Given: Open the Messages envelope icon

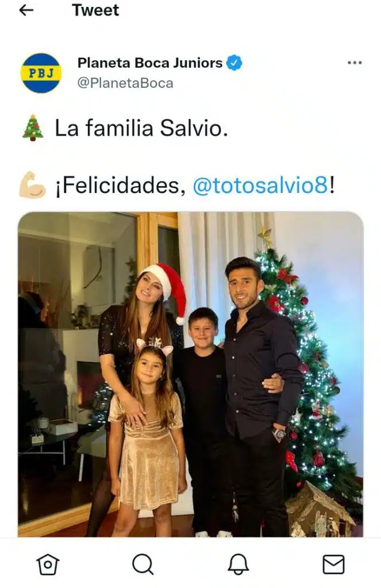Looking at the screenshot, I should pyautogui.click(x=333, y=564).
